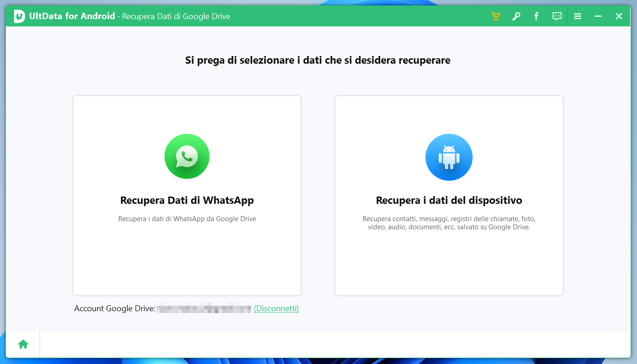Click the key registration icon
The height and width of the screenshot is (364, 637).
click(516, 16)
